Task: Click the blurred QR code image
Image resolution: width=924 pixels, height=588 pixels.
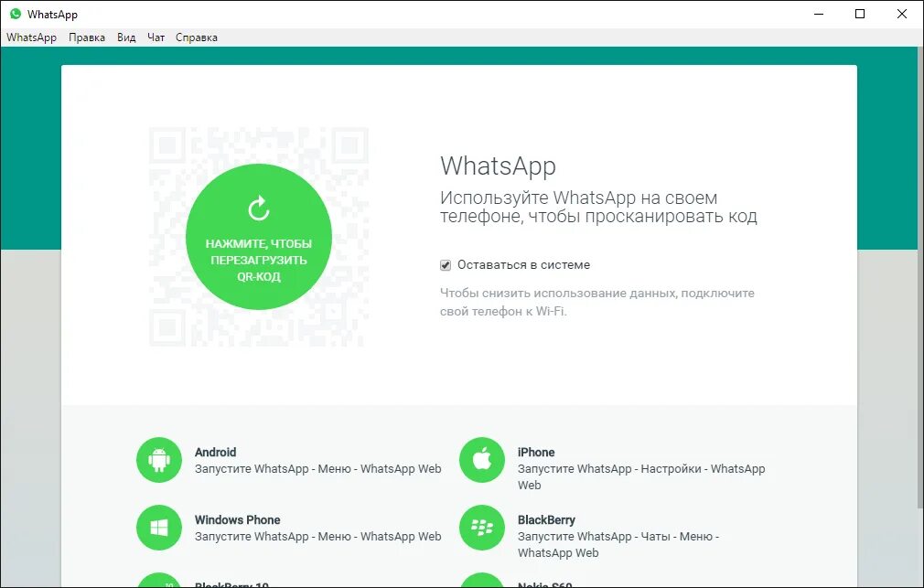Action: click(x=259, y=237)
